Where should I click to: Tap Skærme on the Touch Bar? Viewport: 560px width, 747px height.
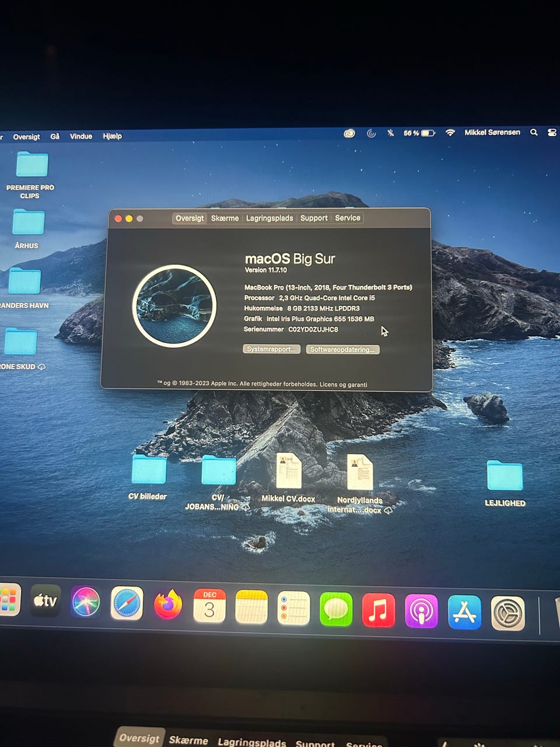[x=188, y=741]
